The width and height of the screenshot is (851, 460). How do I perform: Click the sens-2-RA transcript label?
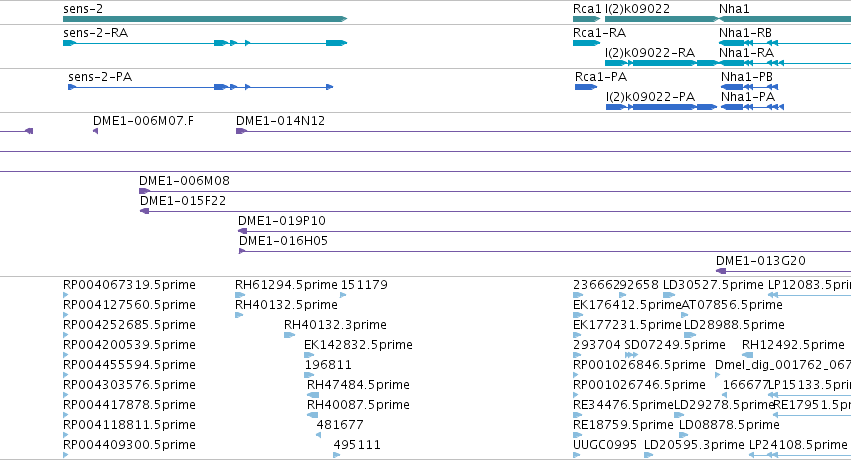(96, 33)
